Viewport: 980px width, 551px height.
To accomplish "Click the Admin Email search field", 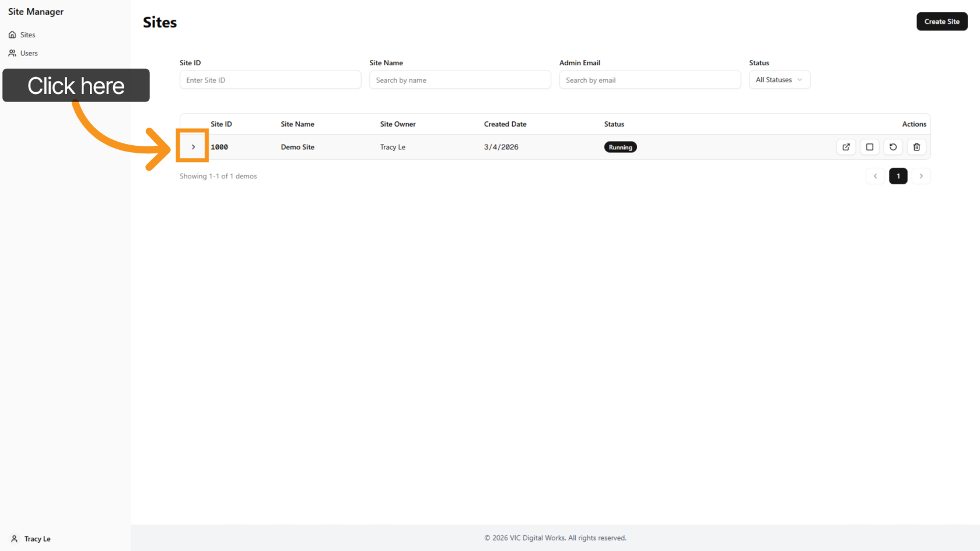I will (650, 79).
